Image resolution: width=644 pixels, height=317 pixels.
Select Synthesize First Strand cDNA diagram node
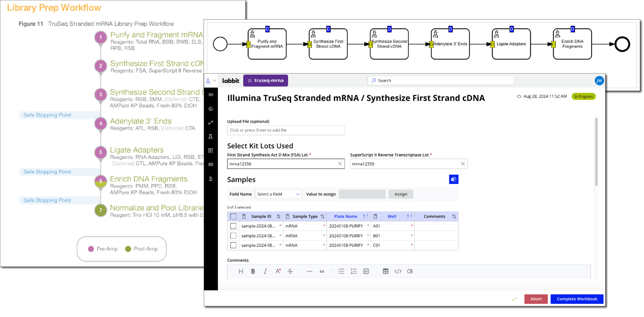(x=328, y=44)
